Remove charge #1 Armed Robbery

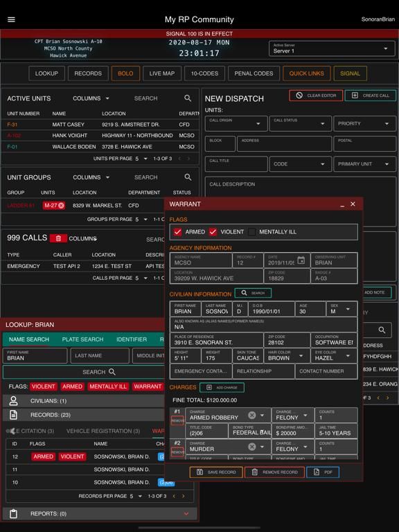click(x=177, y=420)
